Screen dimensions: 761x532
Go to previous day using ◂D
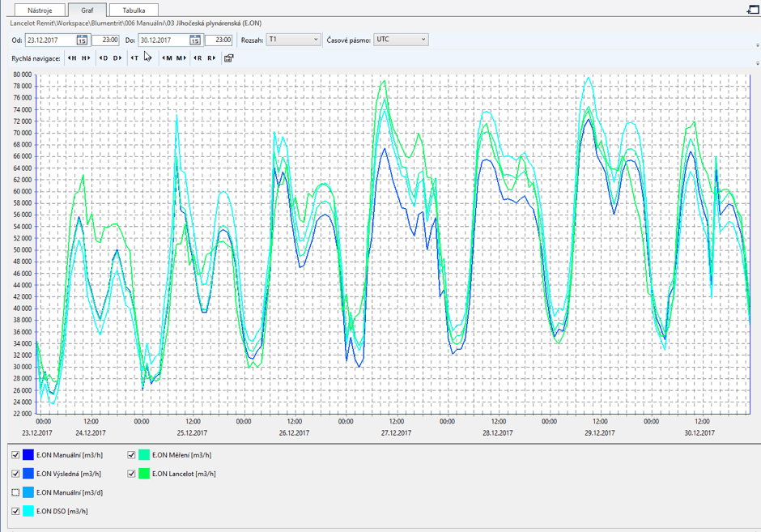[104, 58]
